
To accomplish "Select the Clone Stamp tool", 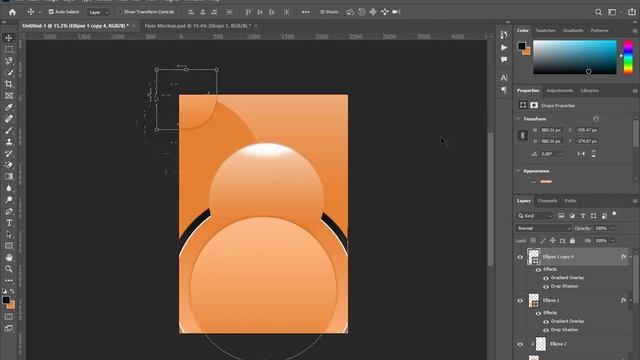I will tap(9, 142).
